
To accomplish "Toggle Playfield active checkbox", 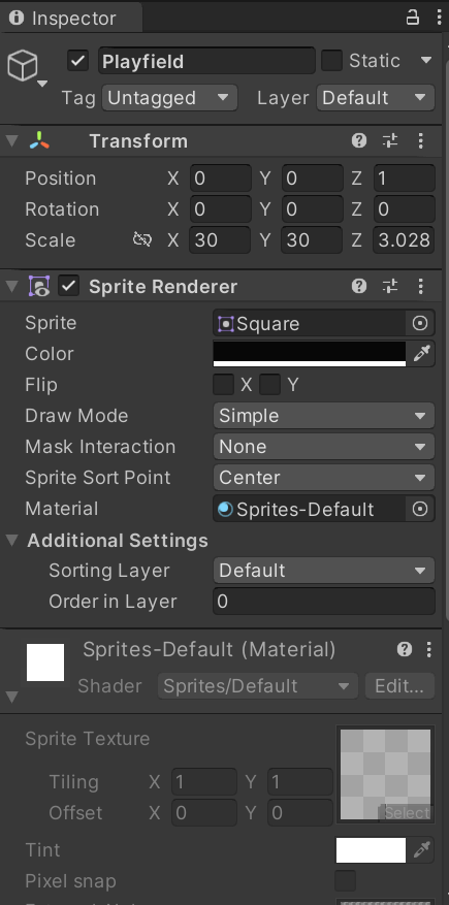I will point(78,61).
